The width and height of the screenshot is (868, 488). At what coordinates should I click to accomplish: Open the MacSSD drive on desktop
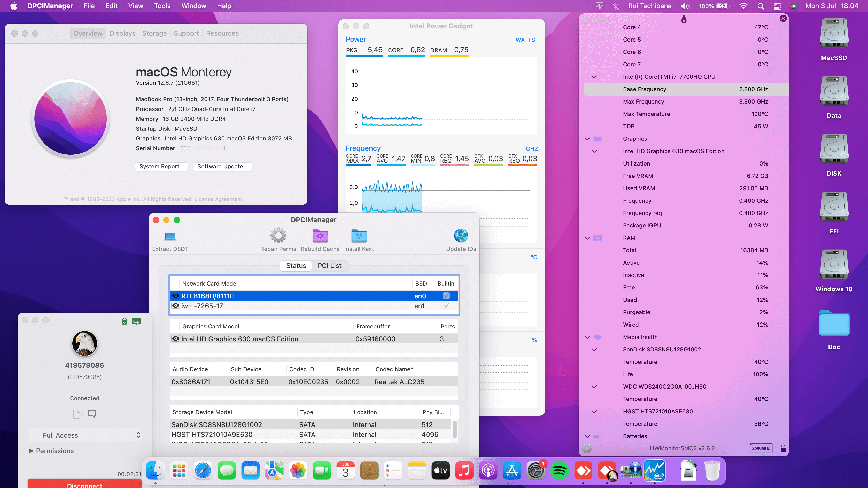[x=834, y=33]
